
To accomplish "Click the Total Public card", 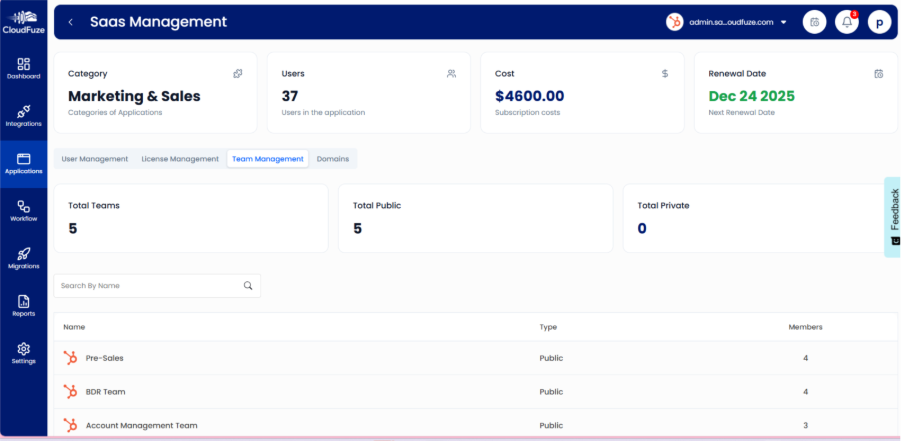I will click(x=476, y=218).
